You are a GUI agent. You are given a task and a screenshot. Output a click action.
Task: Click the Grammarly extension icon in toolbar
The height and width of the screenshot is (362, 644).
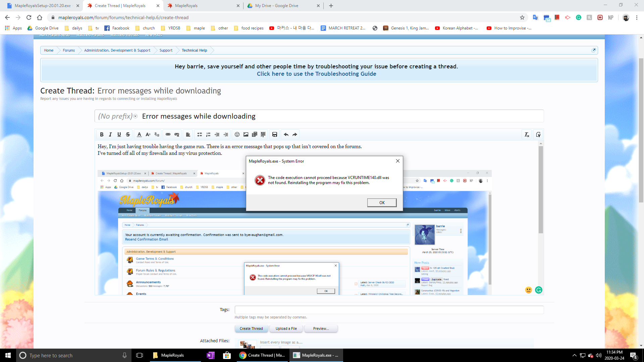579,17
